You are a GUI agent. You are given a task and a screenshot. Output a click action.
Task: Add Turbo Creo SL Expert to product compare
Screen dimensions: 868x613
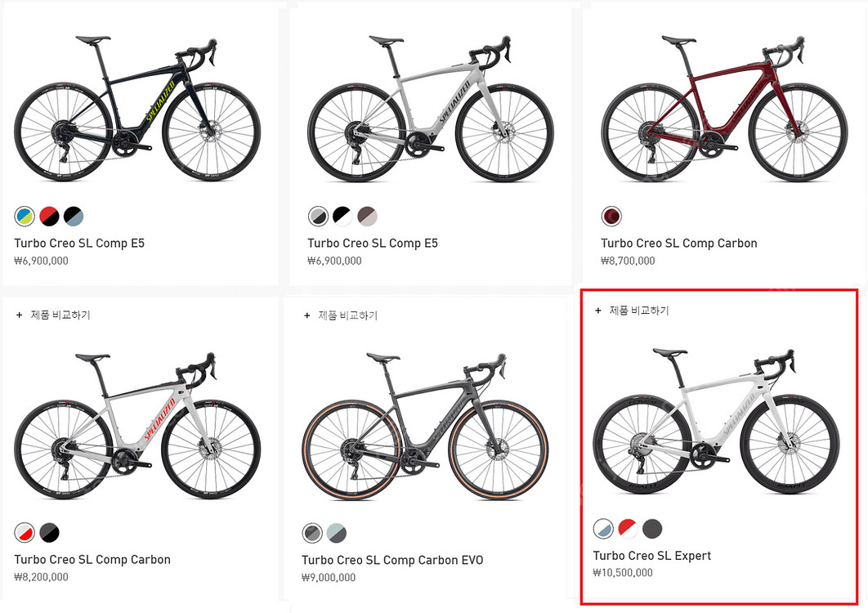632,311
